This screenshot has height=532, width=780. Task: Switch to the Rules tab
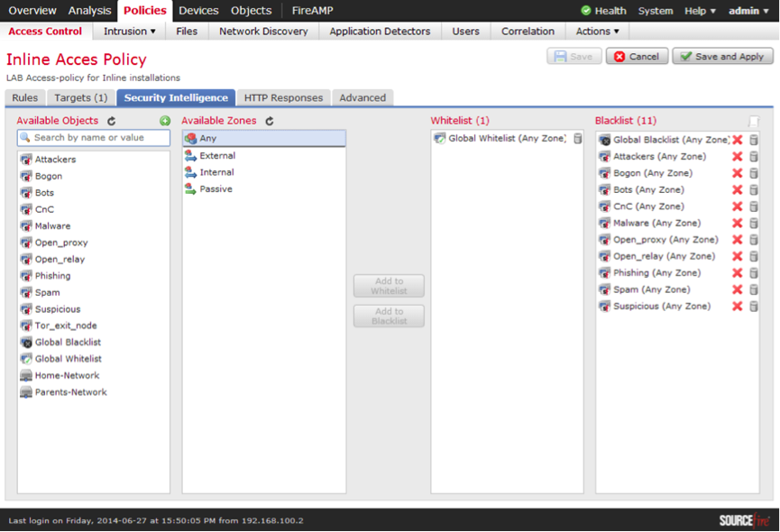coord(25,98)
